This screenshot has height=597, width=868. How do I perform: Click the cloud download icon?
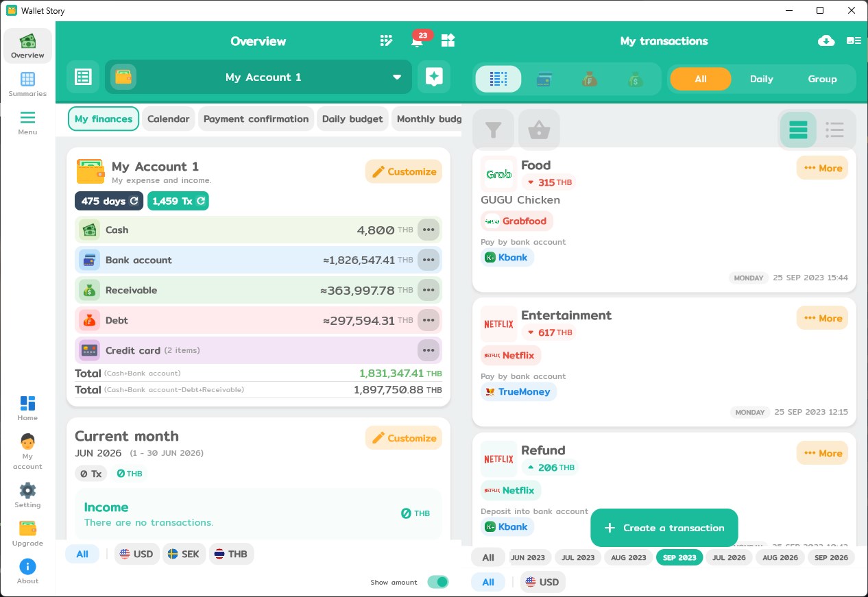(x=826, y=40)
